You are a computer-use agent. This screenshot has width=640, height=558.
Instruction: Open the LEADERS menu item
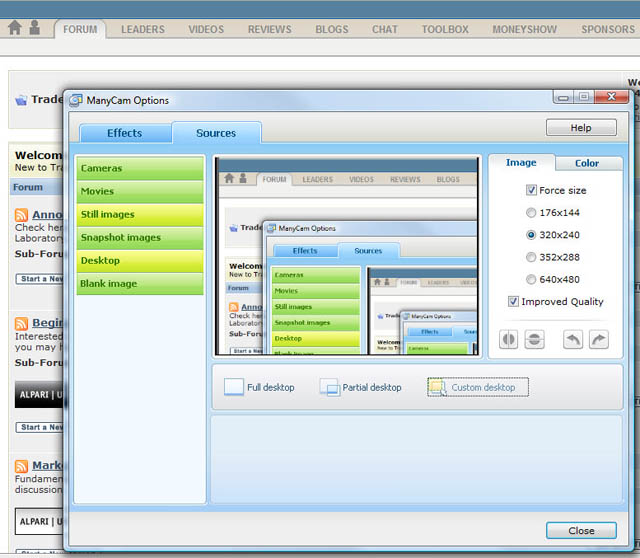143,29
